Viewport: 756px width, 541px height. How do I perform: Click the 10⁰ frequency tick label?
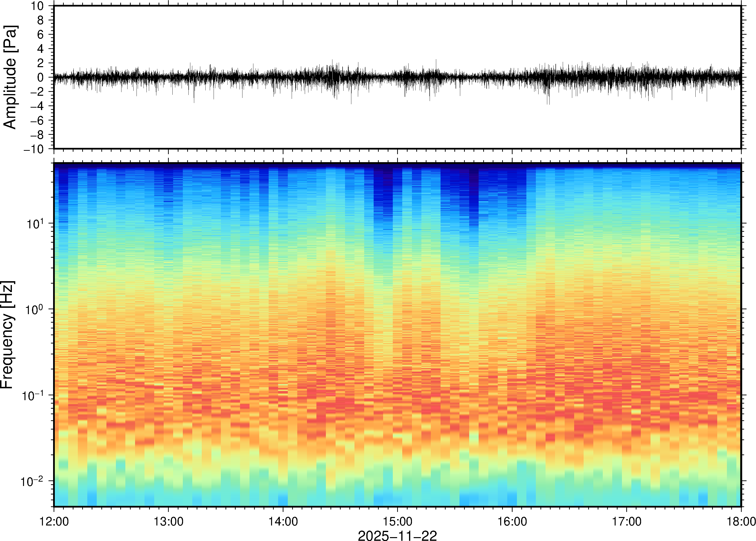[x=35, y=310]
